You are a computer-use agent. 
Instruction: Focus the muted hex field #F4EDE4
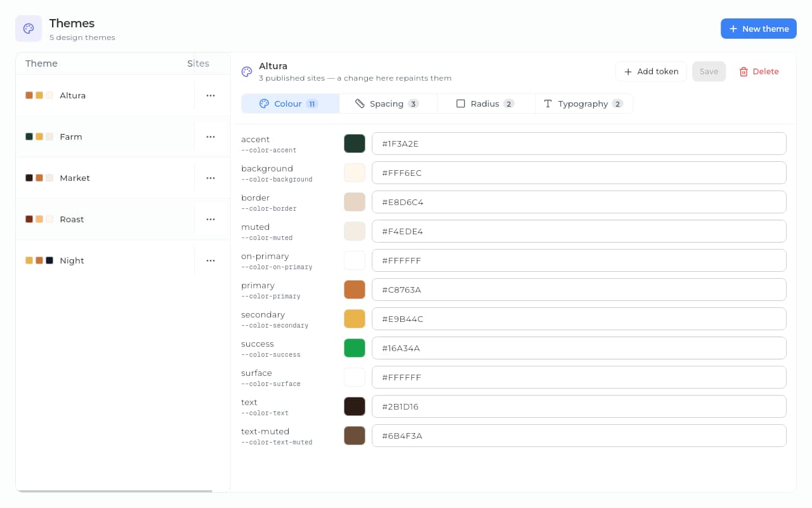point(579,231)
